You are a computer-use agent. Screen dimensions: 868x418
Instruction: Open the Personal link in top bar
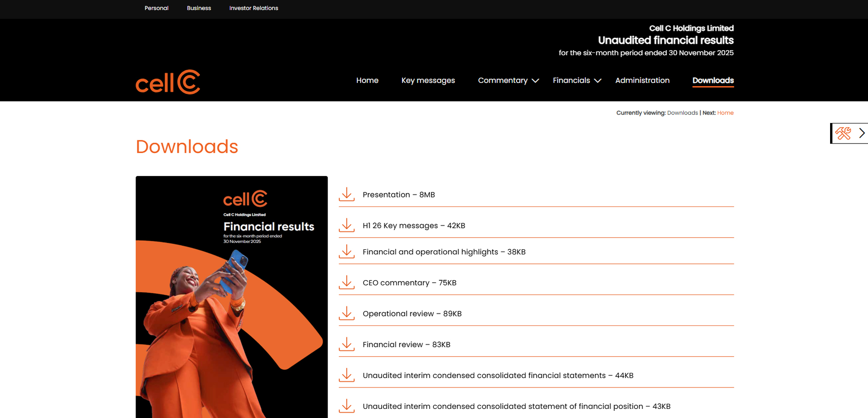(x=157, y=8)
